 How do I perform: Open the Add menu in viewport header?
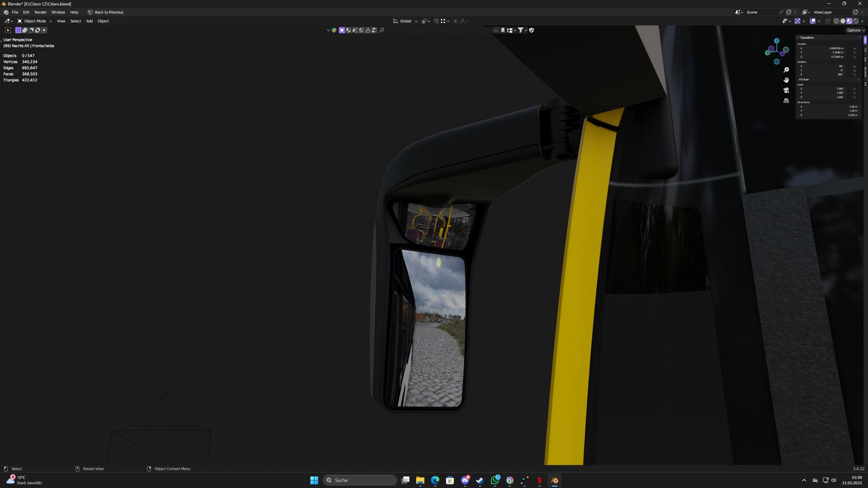coord(90,21)
